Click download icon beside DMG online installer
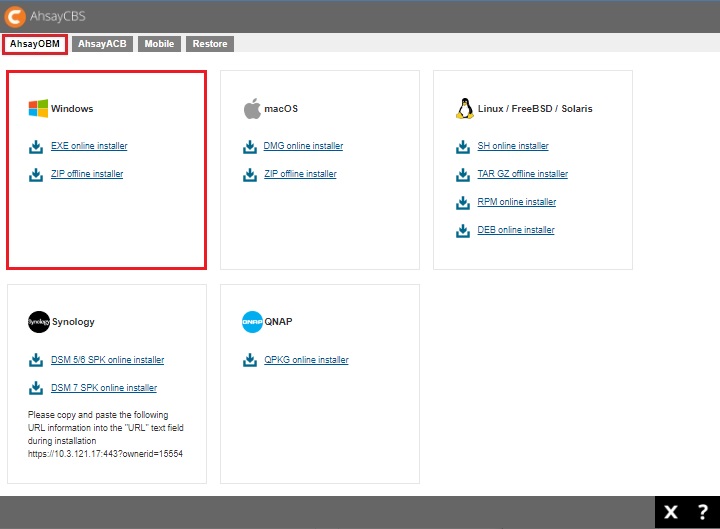720x529 pixels. coord(250,147)
